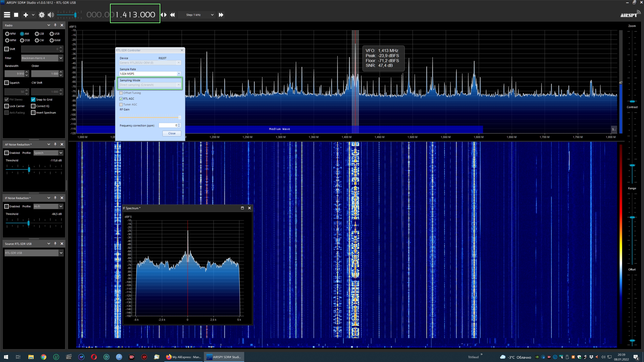
Task: Close RTL-SDR Controller dialog with X
Action: click(182, 50)
